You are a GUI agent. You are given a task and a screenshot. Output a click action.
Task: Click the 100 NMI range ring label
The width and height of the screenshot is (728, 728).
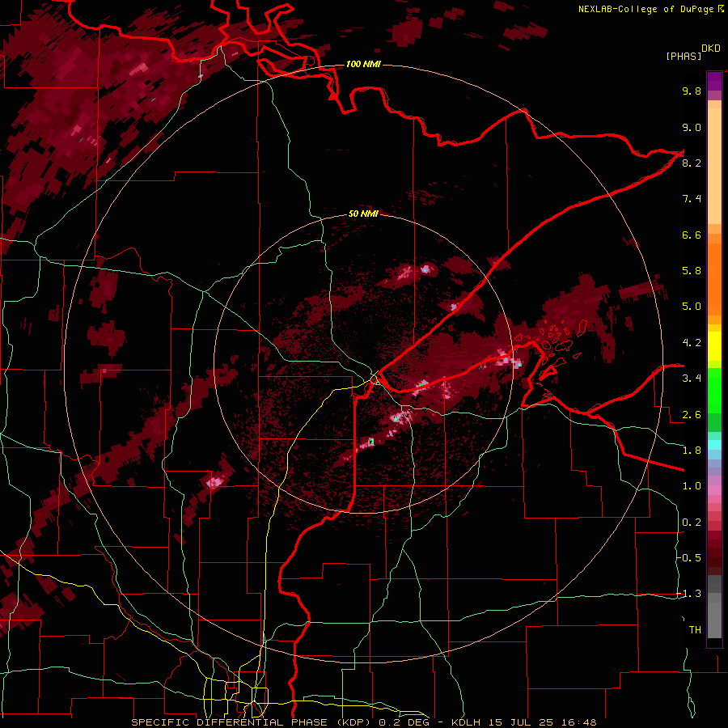tap(363, 64)
